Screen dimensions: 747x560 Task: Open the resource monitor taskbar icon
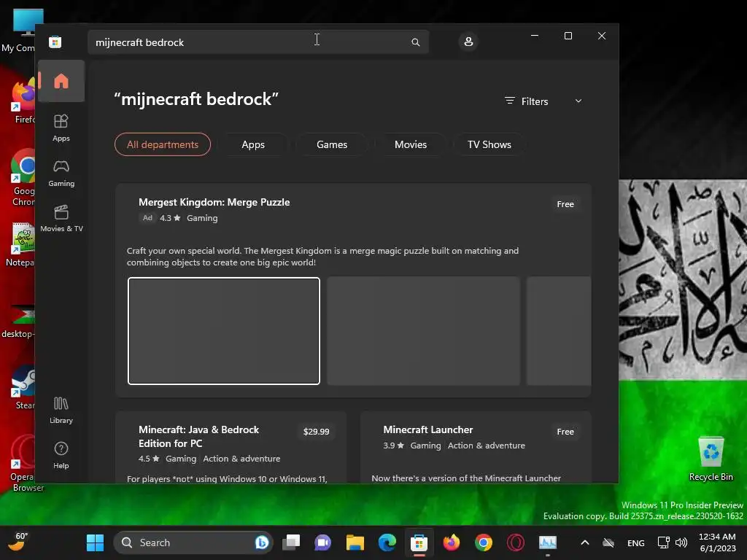click(x=547, y=542)
